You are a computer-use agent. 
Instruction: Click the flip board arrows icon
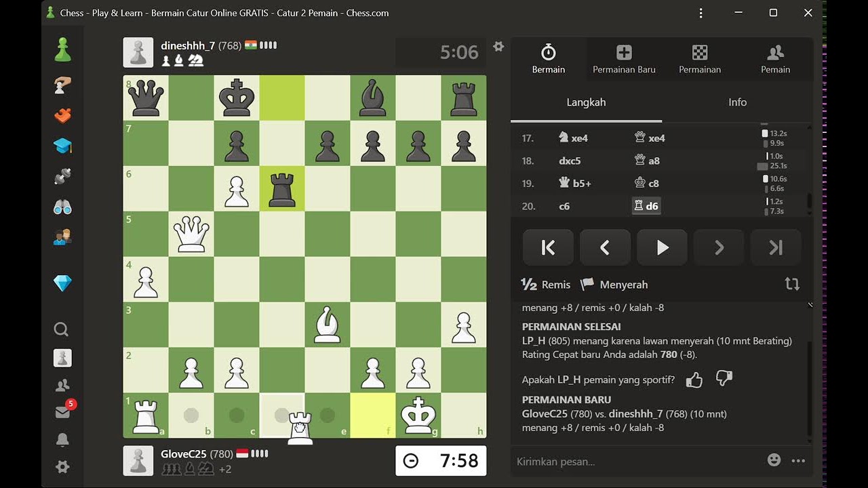792,284
